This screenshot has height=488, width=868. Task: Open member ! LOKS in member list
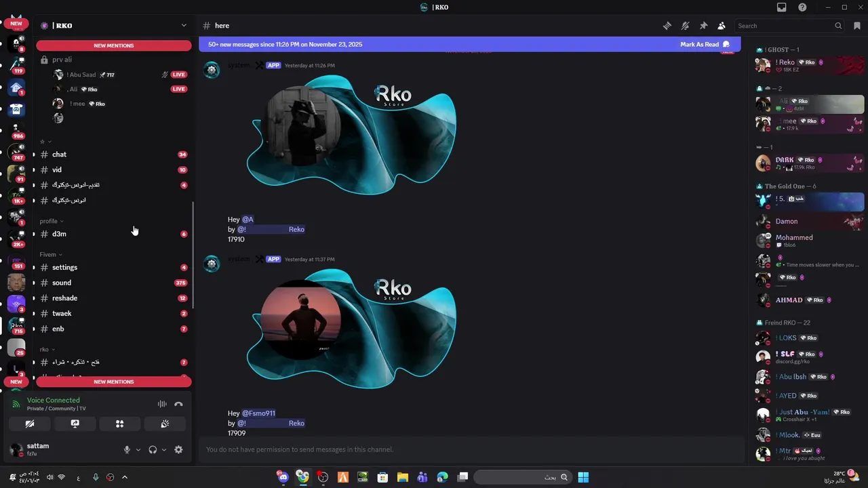[x=810, y=338]
